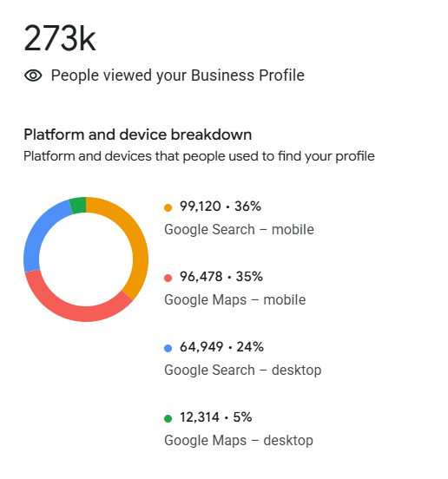Select the green donut chart segment
The image size is (448, 479).
78,206
